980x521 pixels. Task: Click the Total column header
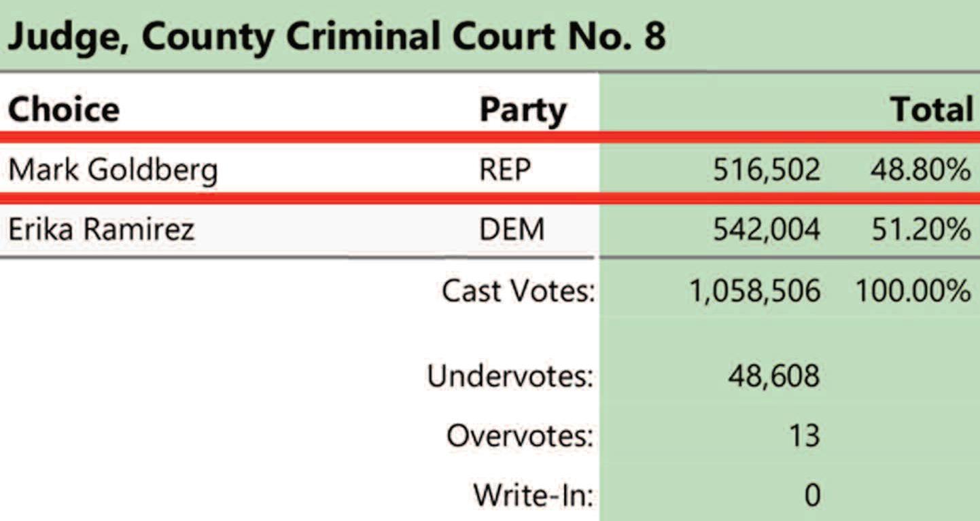pos(932,109)
